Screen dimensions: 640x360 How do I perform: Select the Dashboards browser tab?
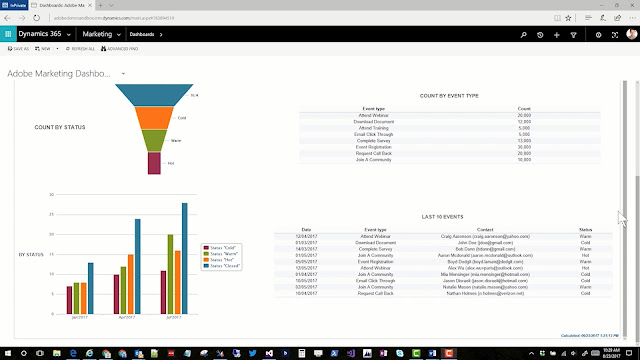click(62, 5)
